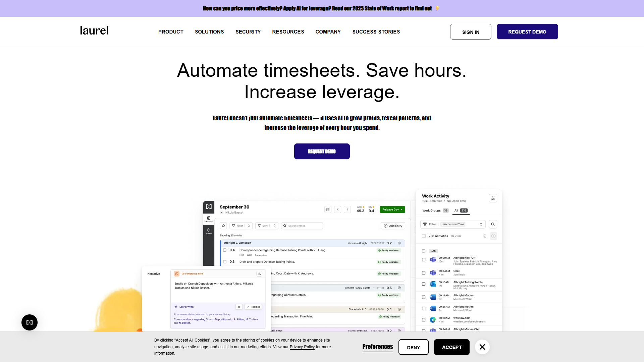Click the SIGN IN button
644x362 pixels.
coord(471,32)
